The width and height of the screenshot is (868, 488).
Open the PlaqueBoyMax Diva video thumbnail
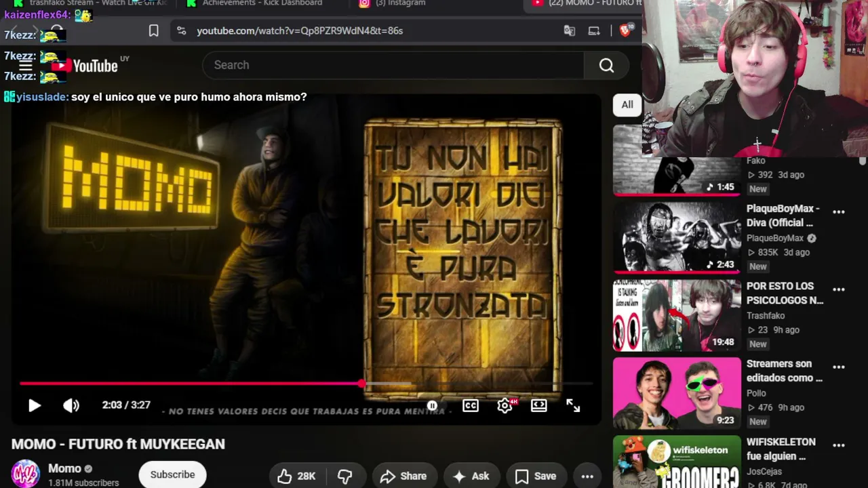tap(677, 237)
